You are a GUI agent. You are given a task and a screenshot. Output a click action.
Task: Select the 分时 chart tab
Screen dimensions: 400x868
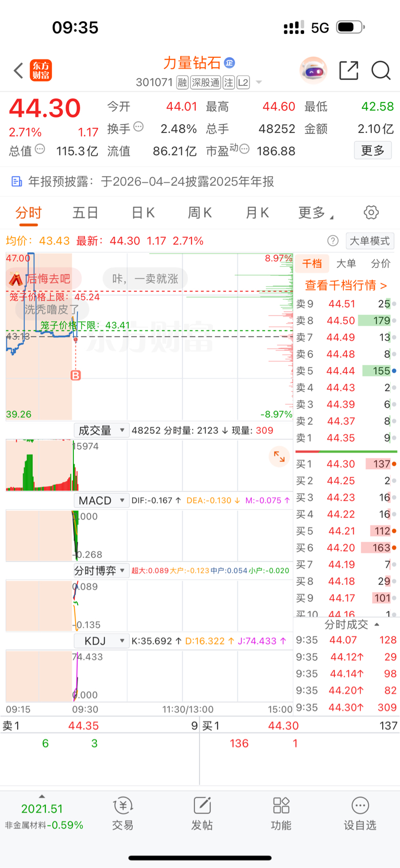28,213
